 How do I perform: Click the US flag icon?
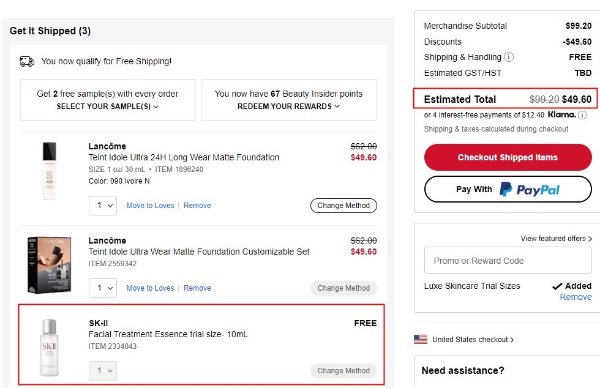click(421, 339)
